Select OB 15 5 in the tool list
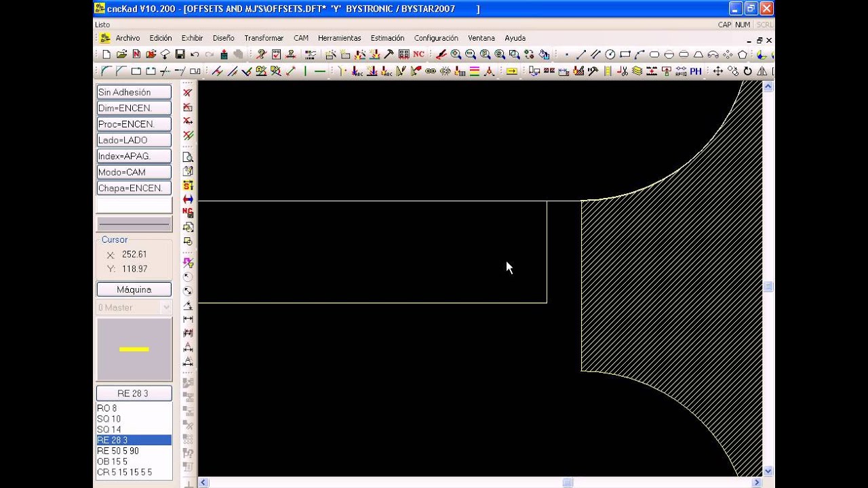 134,462
